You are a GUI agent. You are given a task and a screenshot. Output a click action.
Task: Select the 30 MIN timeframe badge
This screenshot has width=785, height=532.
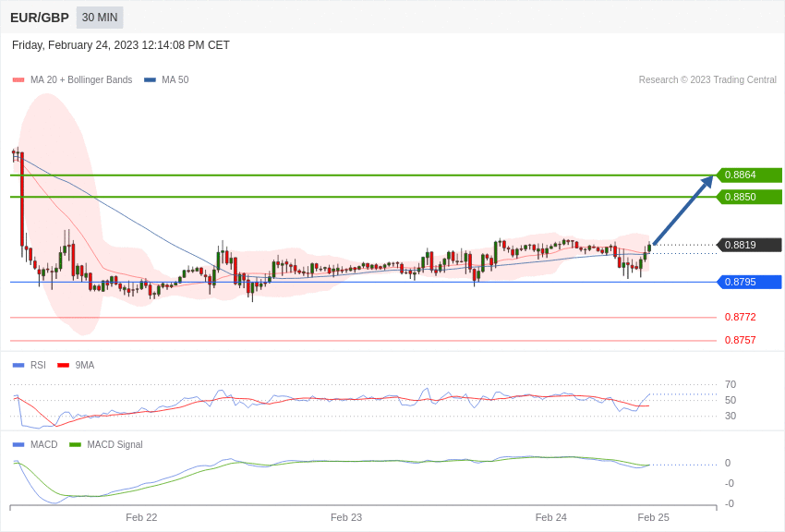100,18
